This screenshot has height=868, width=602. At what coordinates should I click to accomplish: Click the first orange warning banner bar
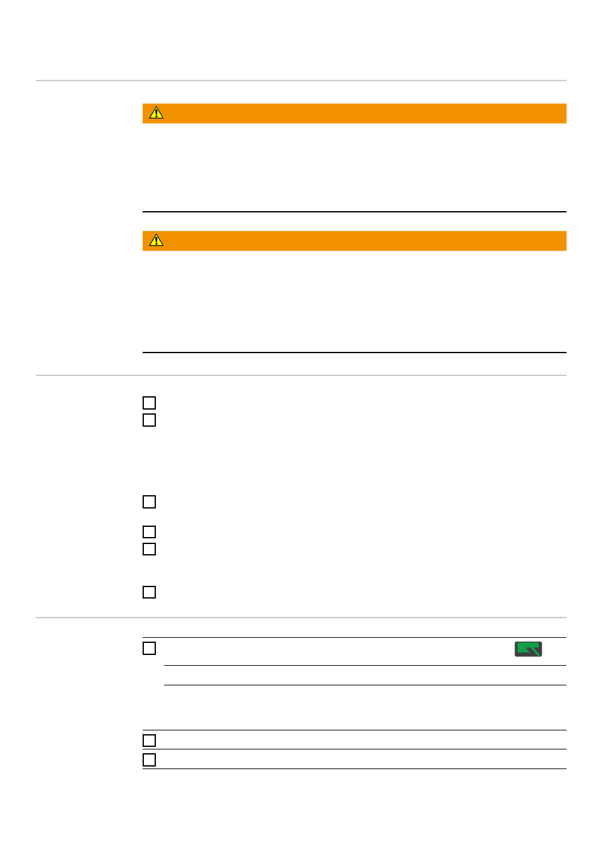tap(354, 113)
